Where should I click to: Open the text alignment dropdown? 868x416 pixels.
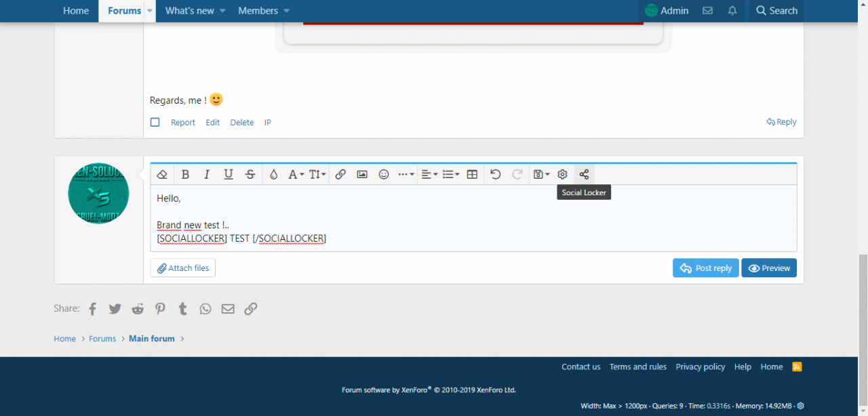(x=429, y=174)
